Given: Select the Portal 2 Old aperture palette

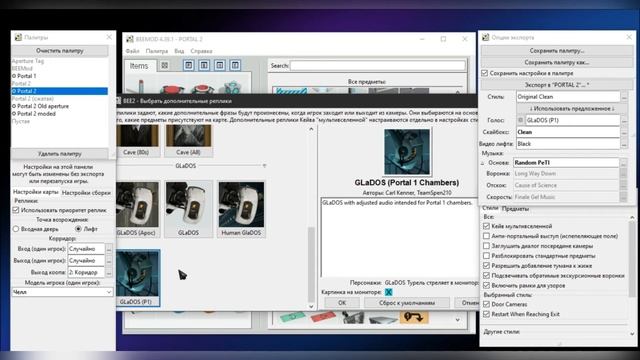Looking at the screenshot, I should coord(43,106).
